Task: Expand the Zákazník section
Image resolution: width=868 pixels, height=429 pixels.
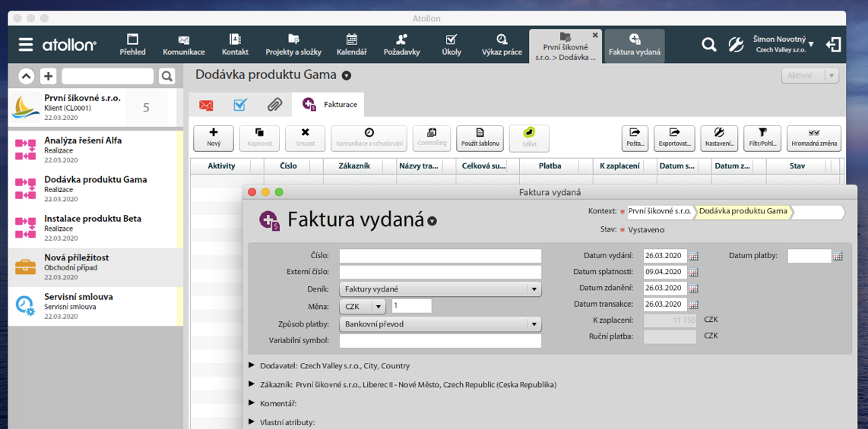Action: coord(252,384)
